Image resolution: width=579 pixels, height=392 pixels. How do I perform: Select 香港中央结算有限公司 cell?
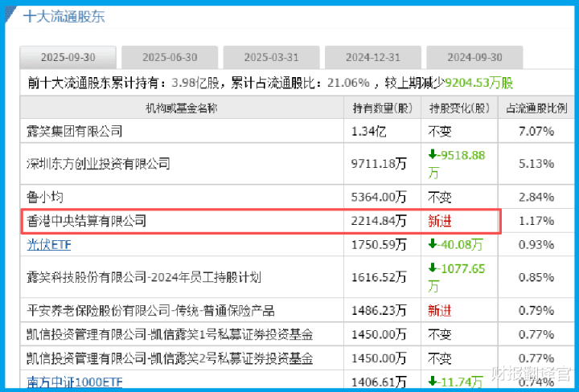coord(86,221)
